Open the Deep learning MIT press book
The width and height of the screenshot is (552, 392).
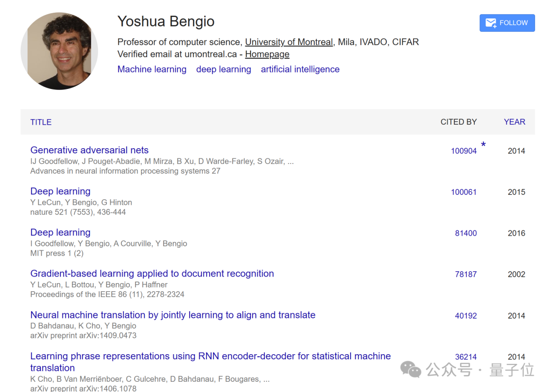(60, 232)
